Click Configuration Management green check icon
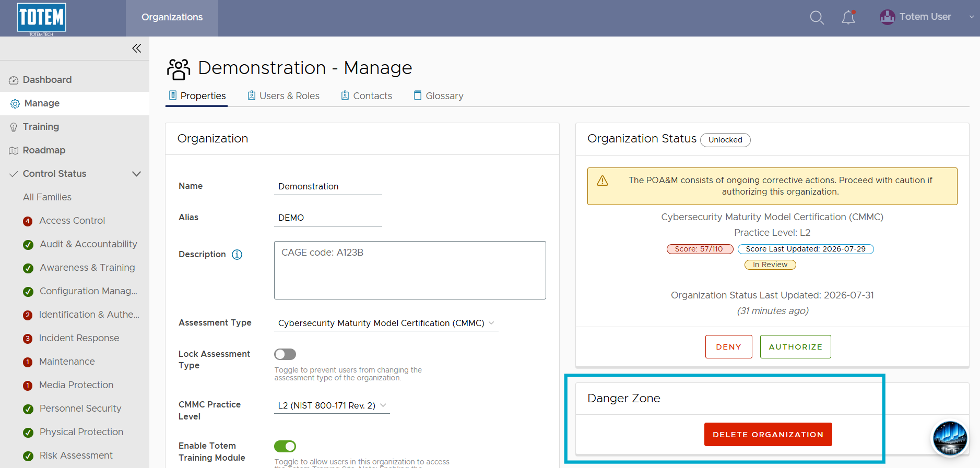The image size is (980, 468). [28, 292]
